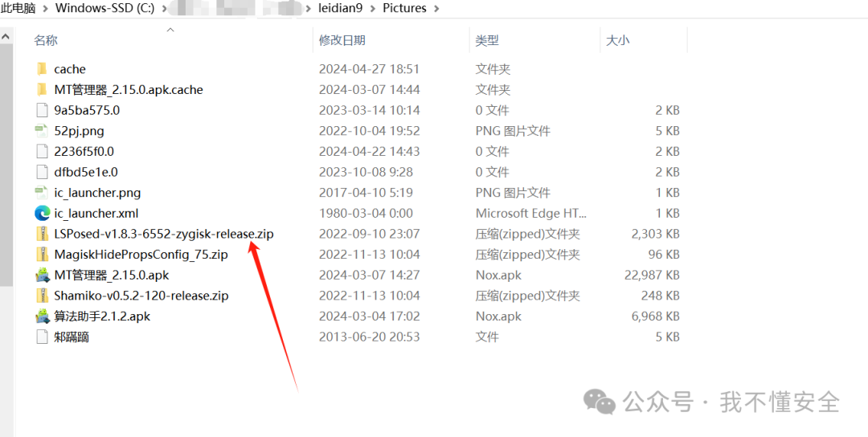
Task: Select file name MT管理器_2.15.0.apk.cache
Action: point(129,90)
